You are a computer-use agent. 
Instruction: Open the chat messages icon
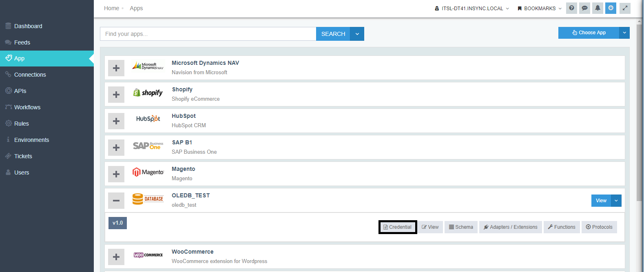tap(584, 8)
